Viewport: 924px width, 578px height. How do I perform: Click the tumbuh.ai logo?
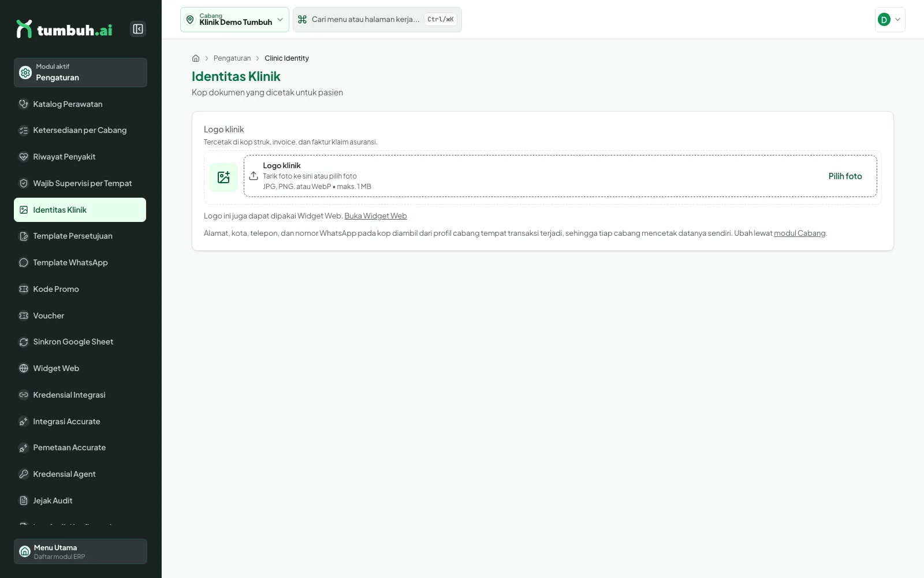[64, 29]
